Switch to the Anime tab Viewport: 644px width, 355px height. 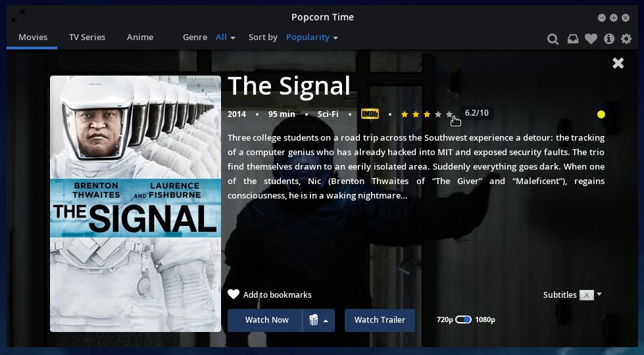point(140,37)
